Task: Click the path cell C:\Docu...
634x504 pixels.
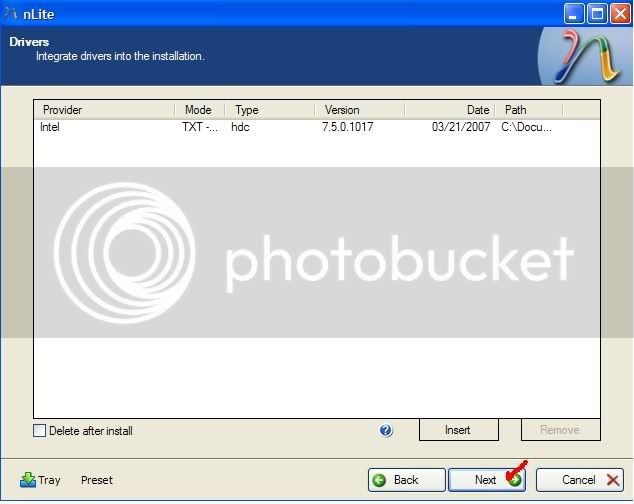Action: pos(526,127)
